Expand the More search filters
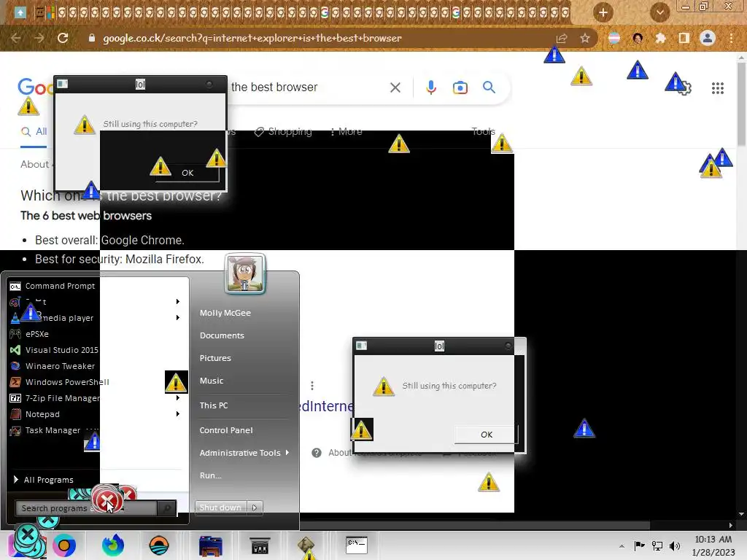The height and width of the screenshot is (560, 747). (x=347, y=131)
